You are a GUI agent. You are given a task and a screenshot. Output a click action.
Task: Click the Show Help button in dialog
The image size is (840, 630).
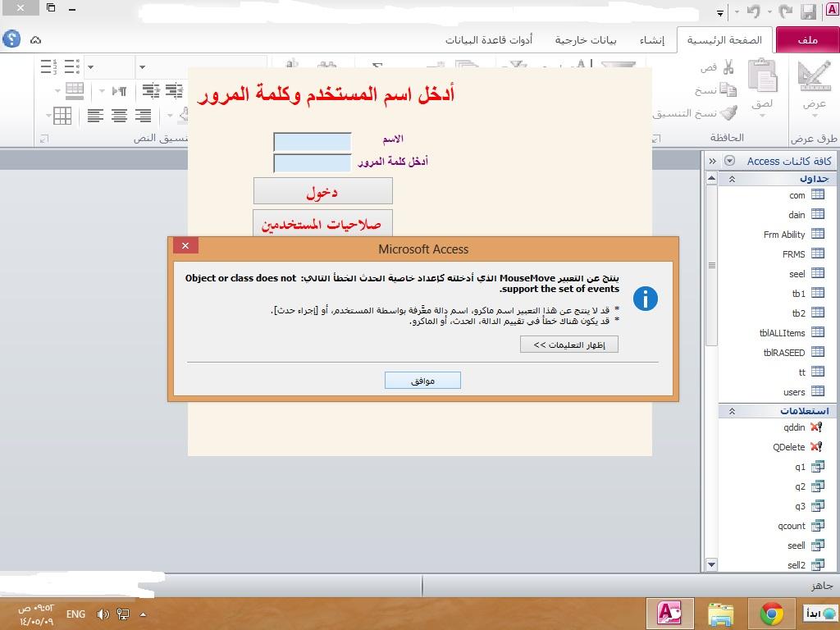(x=569, y=345)
